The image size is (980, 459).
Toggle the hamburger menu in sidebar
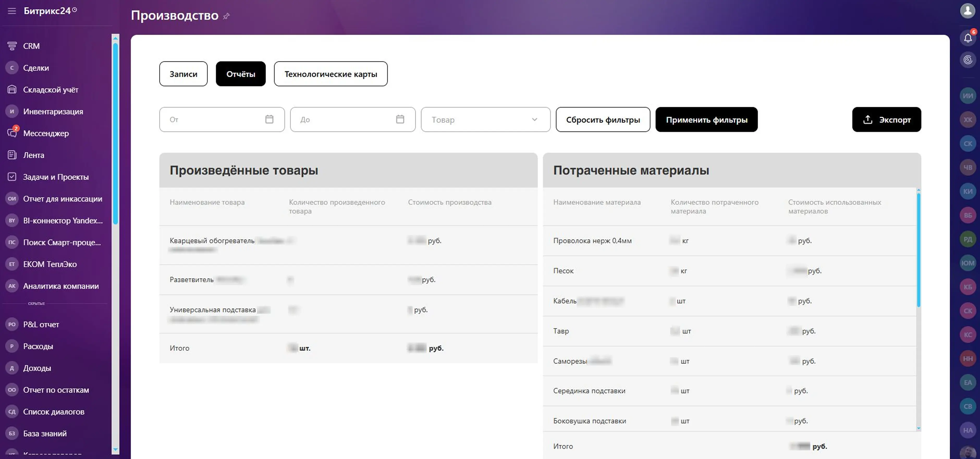[x=12, y=11]
